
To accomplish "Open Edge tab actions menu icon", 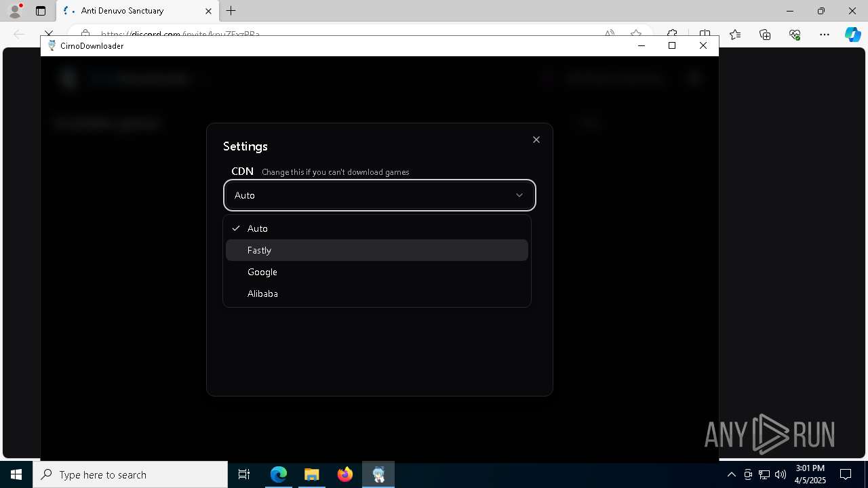I will [41, 11].
